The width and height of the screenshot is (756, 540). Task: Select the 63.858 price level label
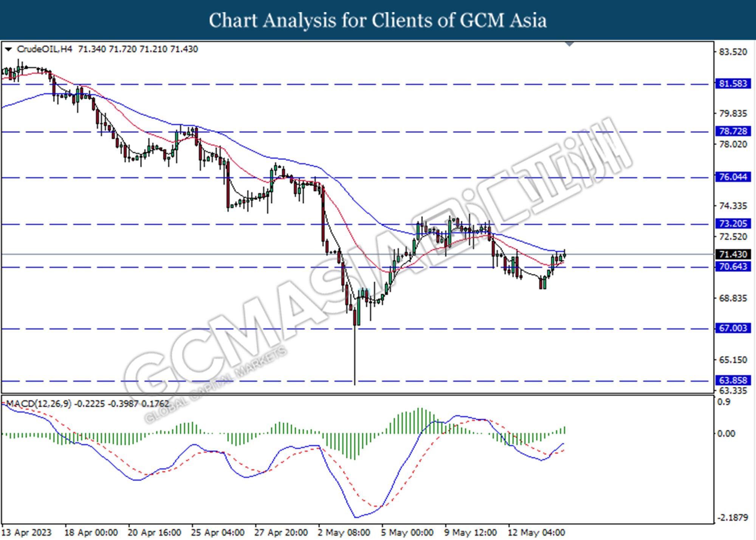coord(733,380)
